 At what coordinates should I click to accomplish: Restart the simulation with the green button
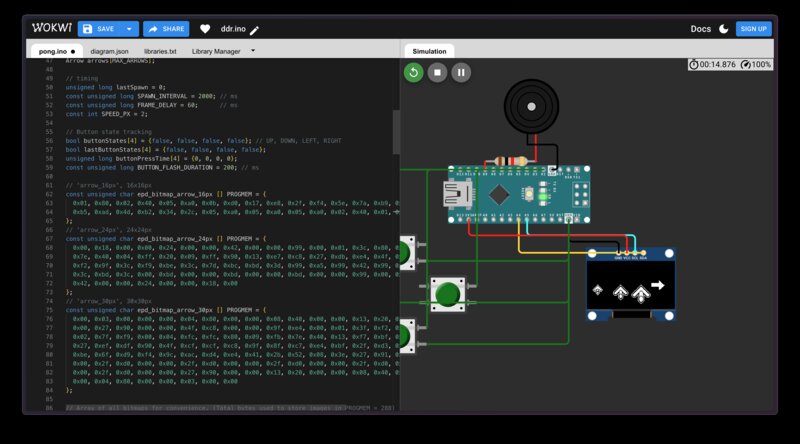pos(413,72)
